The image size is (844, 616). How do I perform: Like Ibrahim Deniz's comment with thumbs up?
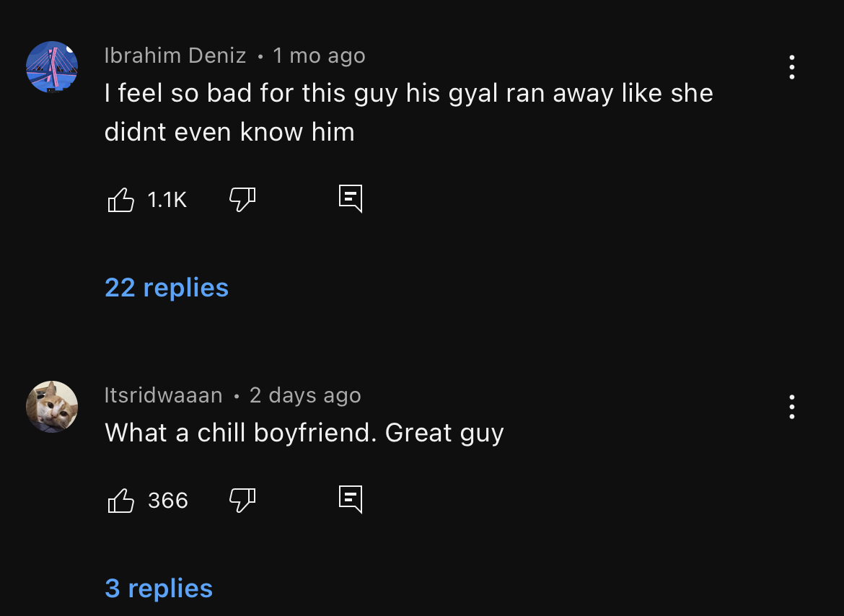point(121,200)
